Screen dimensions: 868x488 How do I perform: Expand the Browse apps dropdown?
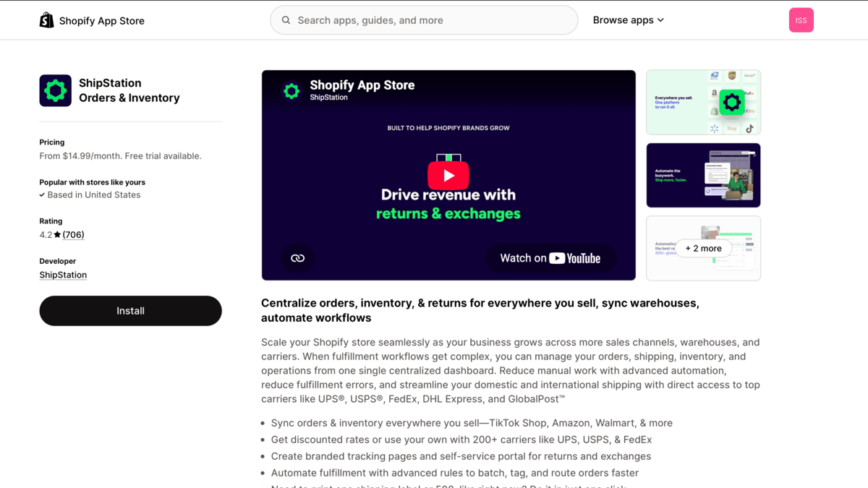coord(628,20)
